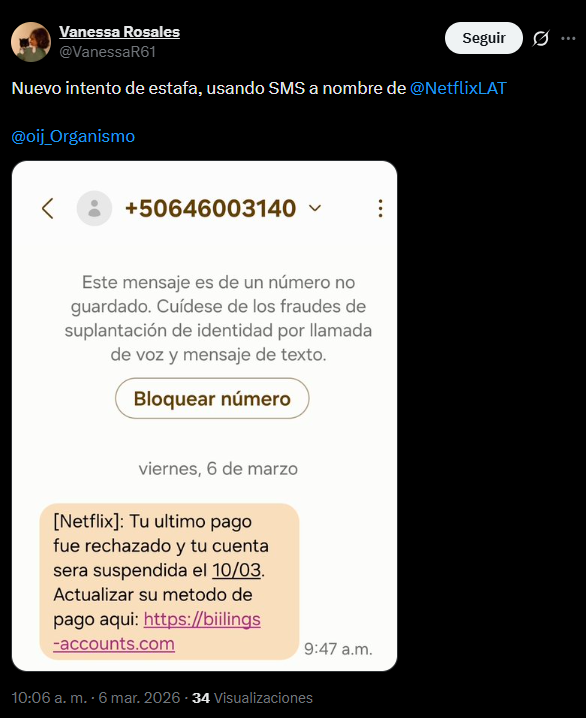Click Vanessa Rosales' profile avatar
Image resolution: width=586 pixels, height=718 pixels.
[31, 42]
